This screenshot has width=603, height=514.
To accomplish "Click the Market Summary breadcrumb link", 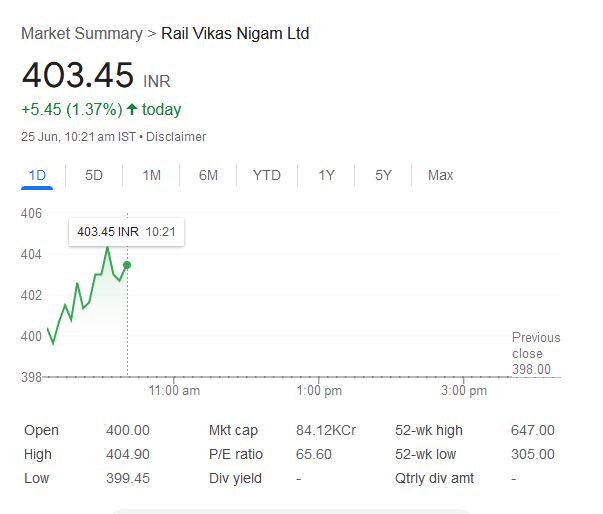I will pyautogui.click(x=81, y=34).
